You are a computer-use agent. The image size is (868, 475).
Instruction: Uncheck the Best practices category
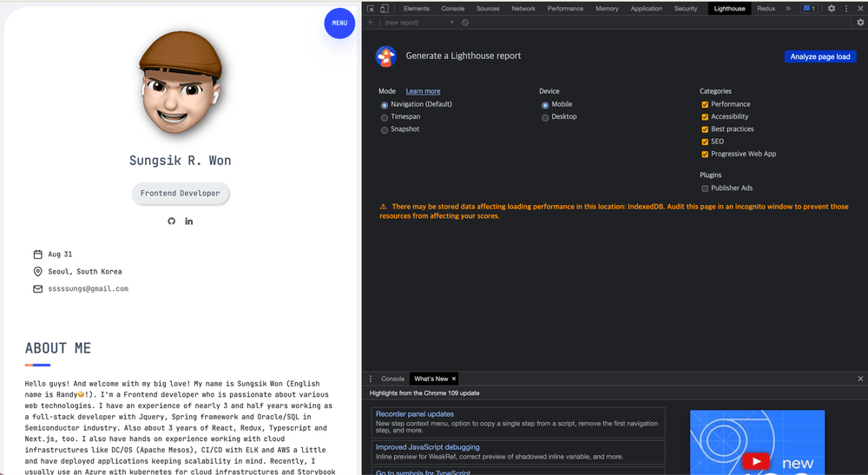coord(705,129)
